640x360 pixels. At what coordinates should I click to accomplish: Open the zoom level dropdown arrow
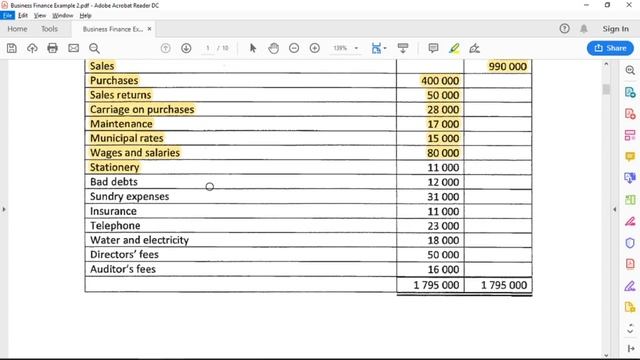(x=356, y=48)
